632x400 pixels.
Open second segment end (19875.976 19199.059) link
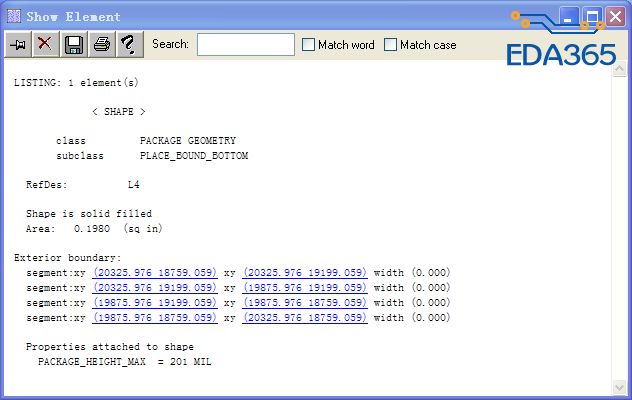tap(305, 288)
